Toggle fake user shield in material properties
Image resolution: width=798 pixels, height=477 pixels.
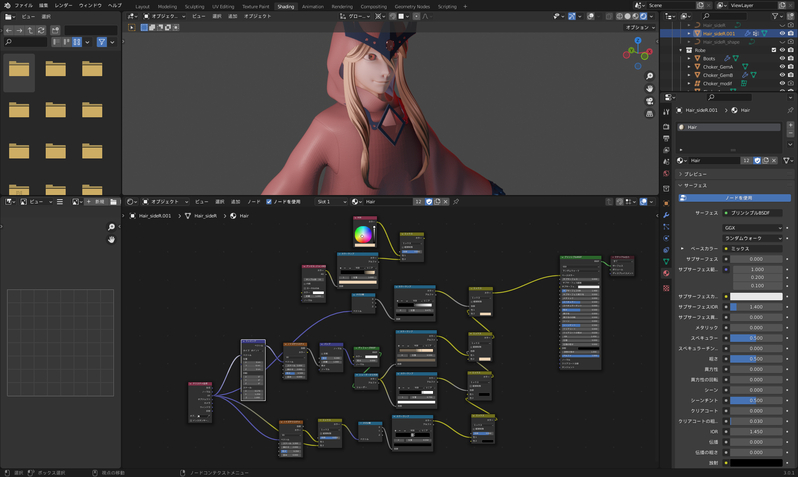[x=757, y=160]
